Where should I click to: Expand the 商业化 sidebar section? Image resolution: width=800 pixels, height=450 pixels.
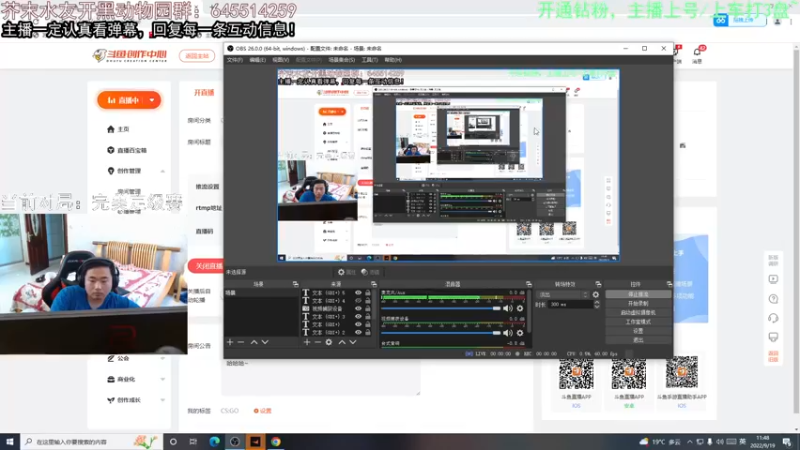[x=163, y=380]
